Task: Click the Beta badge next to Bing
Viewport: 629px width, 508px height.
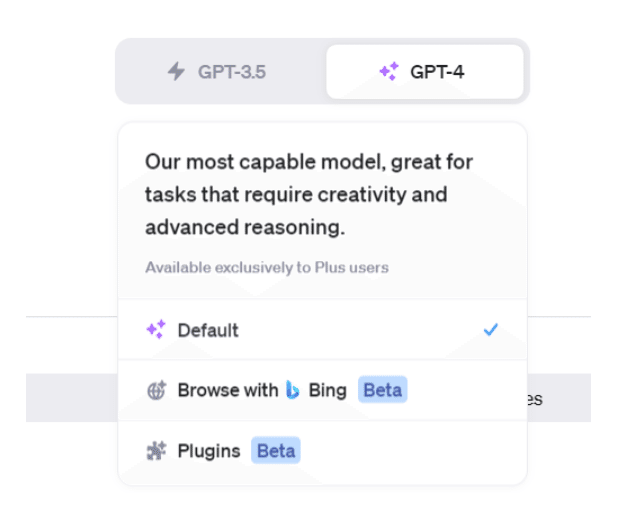Action: (383, 390)
